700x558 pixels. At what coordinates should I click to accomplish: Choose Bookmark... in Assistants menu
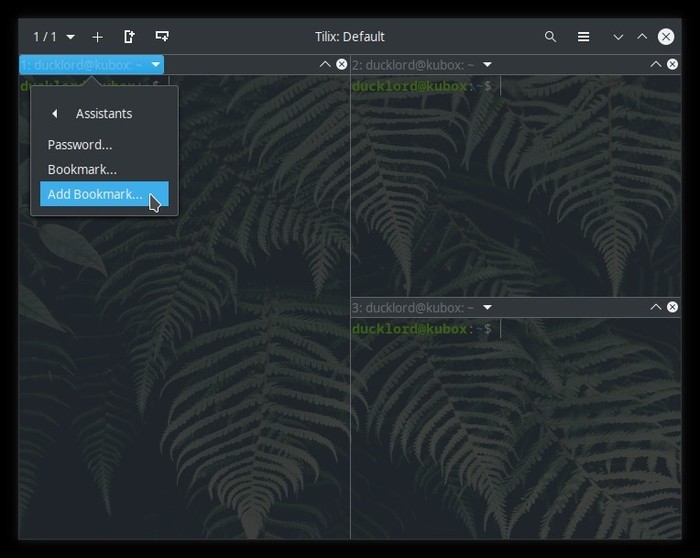point(104,170)
